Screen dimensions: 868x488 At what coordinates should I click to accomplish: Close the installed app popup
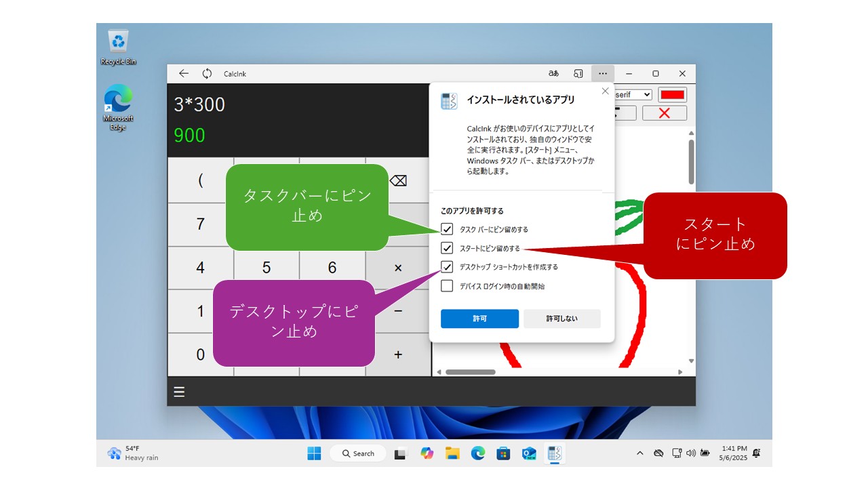pyautogui.click(x=605, y=91)
